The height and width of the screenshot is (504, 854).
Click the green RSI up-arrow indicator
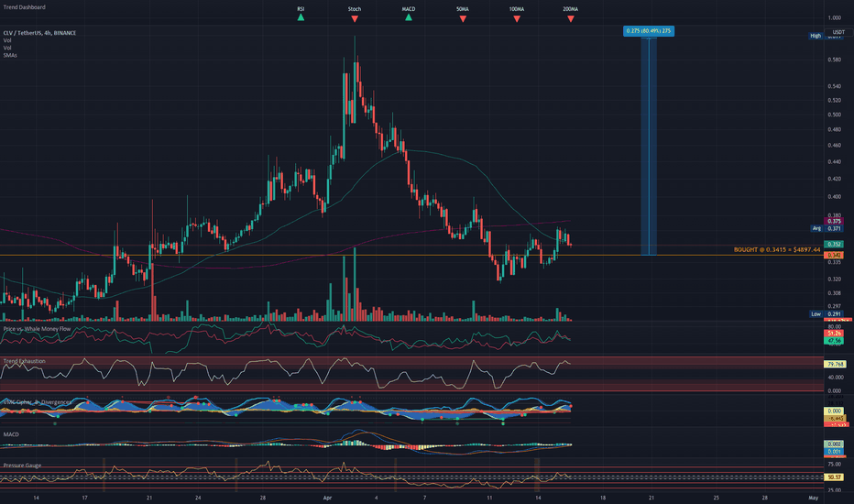tap(301, 18)
